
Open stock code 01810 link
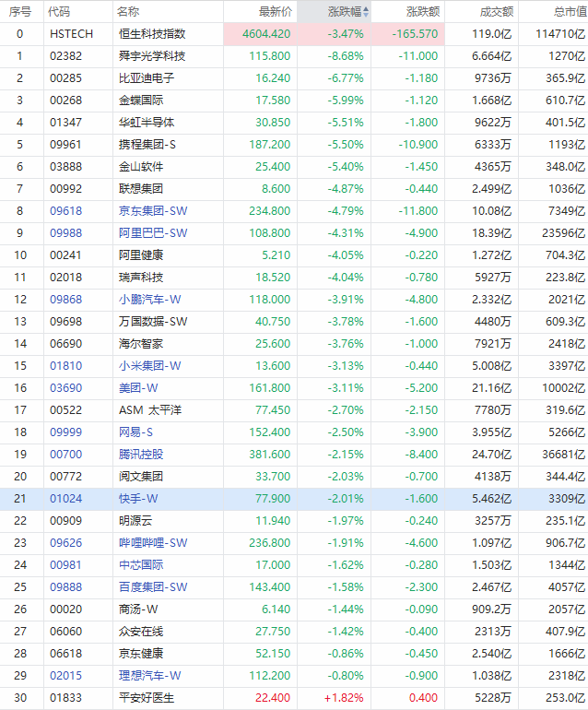point(66,366)
